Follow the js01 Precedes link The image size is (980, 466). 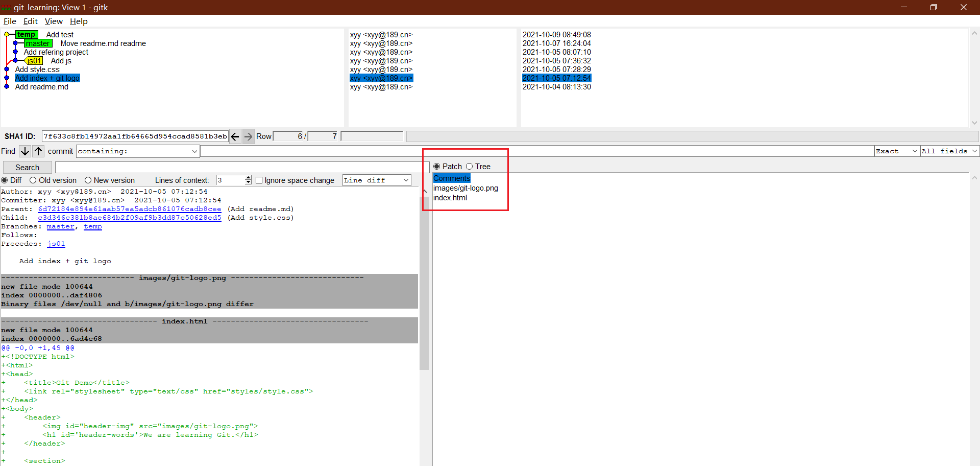click(x=56, y=244)
